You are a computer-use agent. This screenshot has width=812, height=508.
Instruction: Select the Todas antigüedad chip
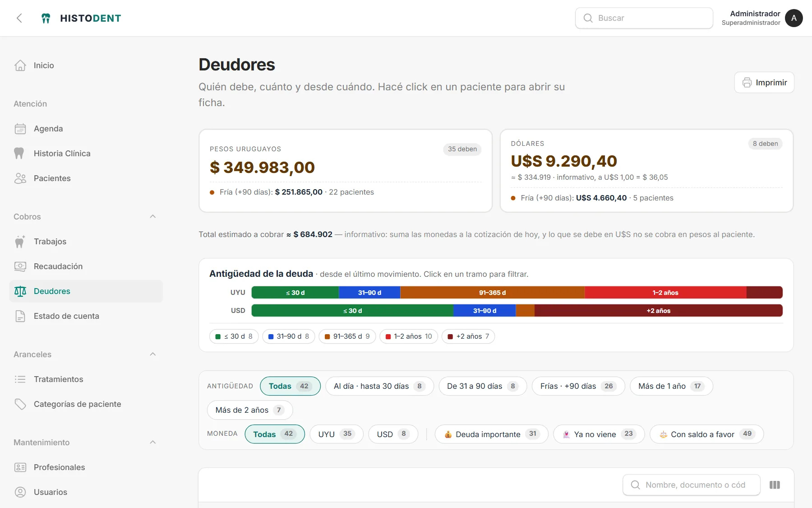coord(290,386)
